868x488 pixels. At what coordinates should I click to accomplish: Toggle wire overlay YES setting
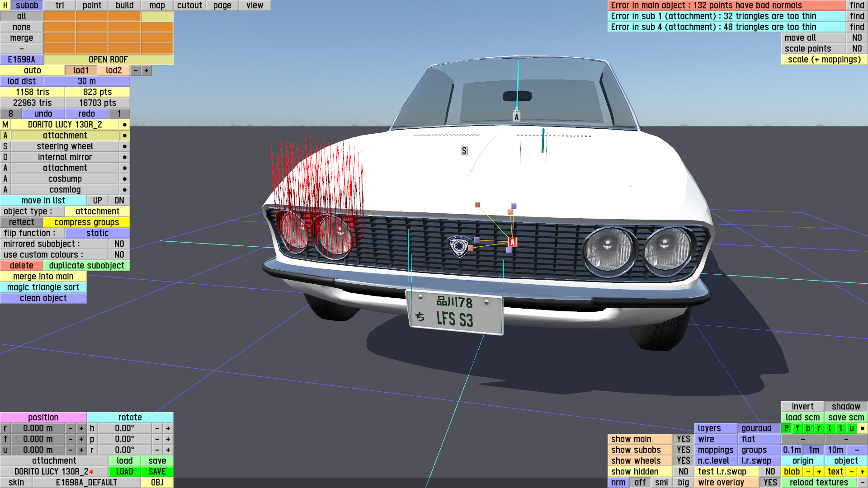pyautogui.click(x=770, y=483)
